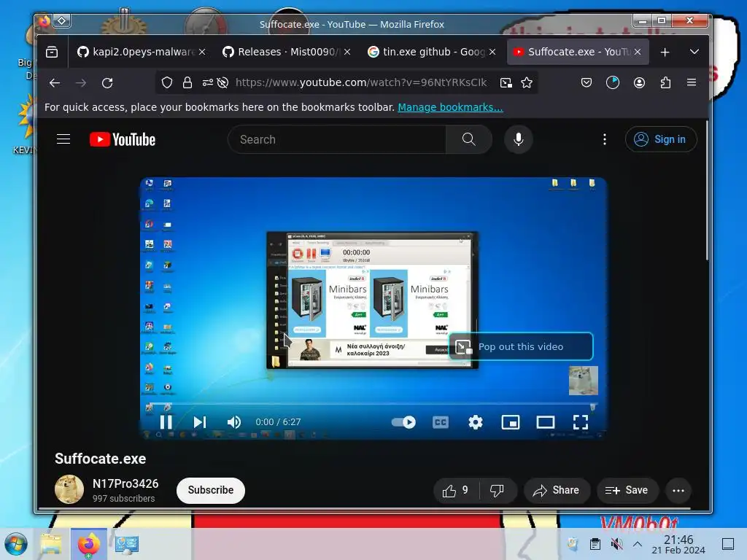Expand list all tabs chevron
747x560 pixels.
click(694, 52)
